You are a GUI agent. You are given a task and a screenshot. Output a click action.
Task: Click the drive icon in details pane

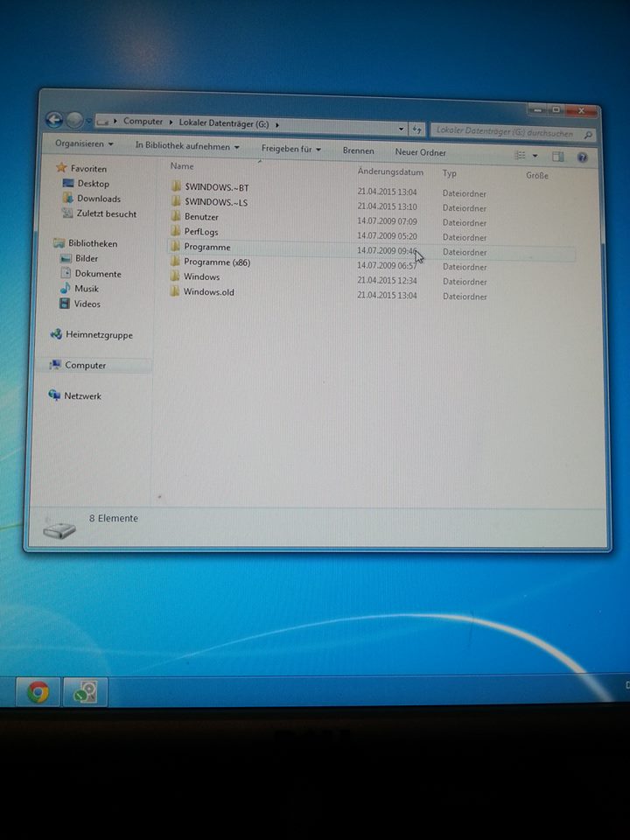(59, 530)
